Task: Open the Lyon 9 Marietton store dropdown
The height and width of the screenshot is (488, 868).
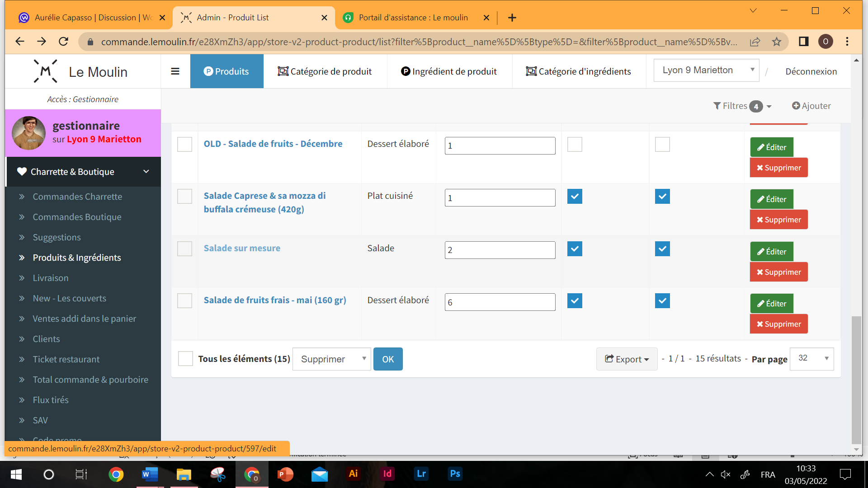Action: point(706,70)
